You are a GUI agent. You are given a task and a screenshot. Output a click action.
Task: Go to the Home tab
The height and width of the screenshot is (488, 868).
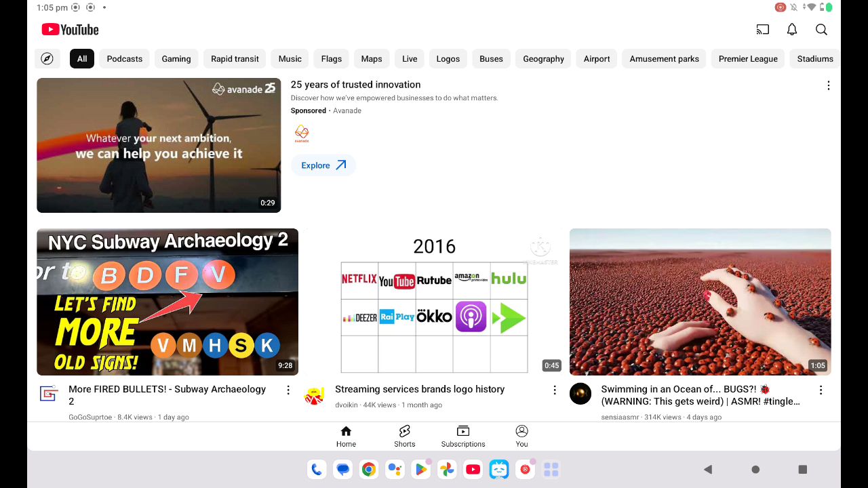346,436
